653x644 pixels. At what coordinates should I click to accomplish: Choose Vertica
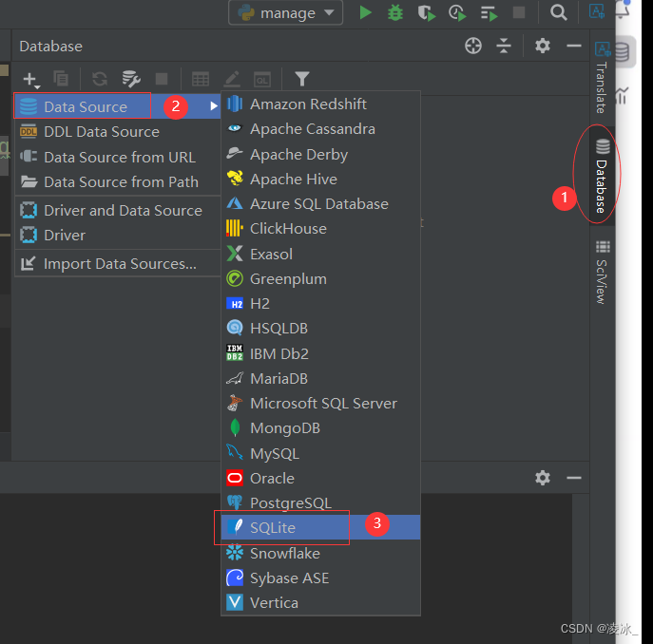click(320, 603)
